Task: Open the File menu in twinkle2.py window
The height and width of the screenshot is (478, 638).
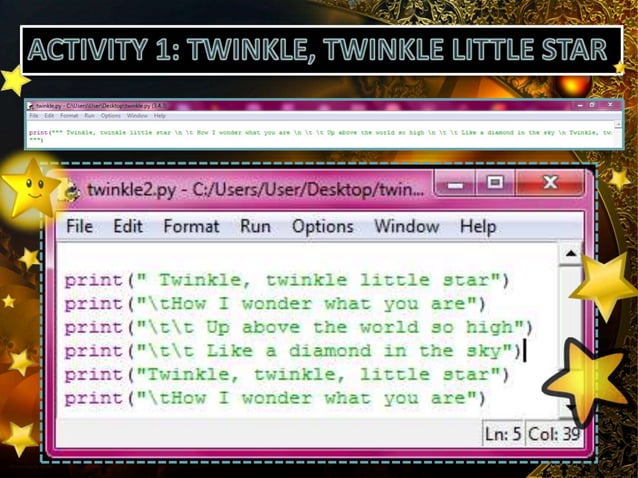Action: [79, 226]
